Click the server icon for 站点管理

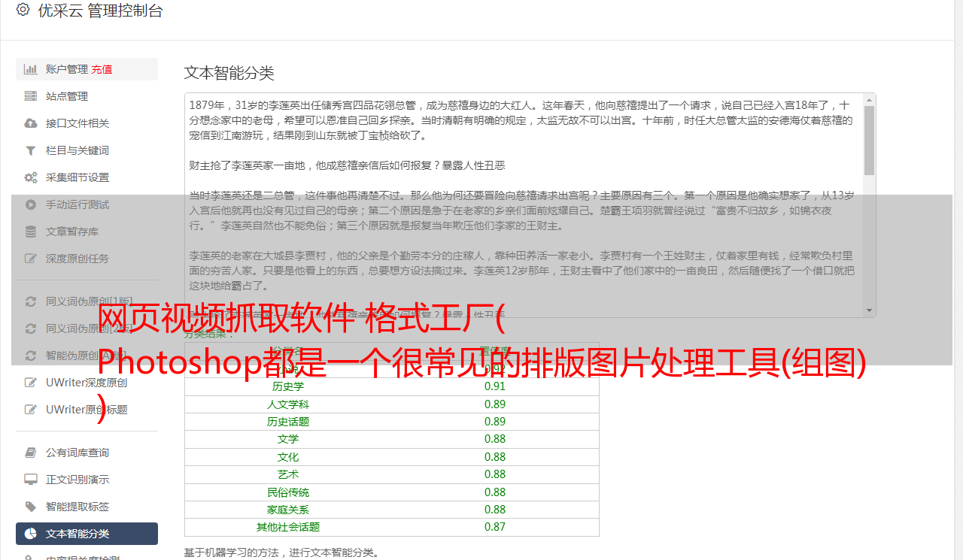point(31,96)
